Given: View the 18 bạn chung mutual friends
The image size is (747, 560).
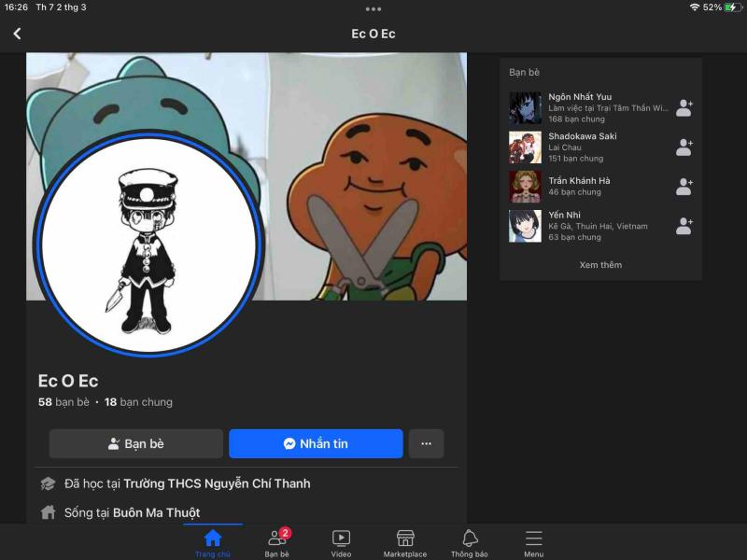Looking at the screenshot, I should pos(138,402).
